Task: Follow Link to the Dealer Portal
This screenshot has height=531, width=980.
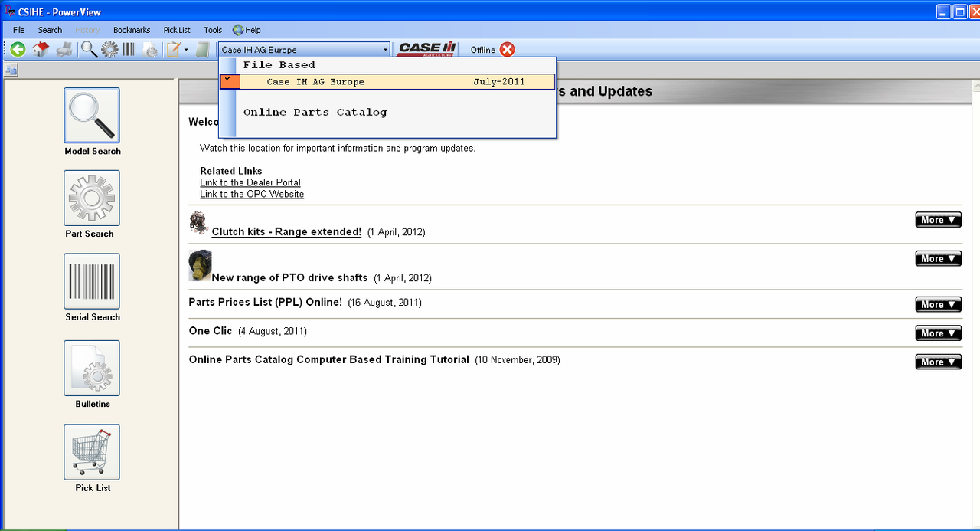Action: [250, 182]
